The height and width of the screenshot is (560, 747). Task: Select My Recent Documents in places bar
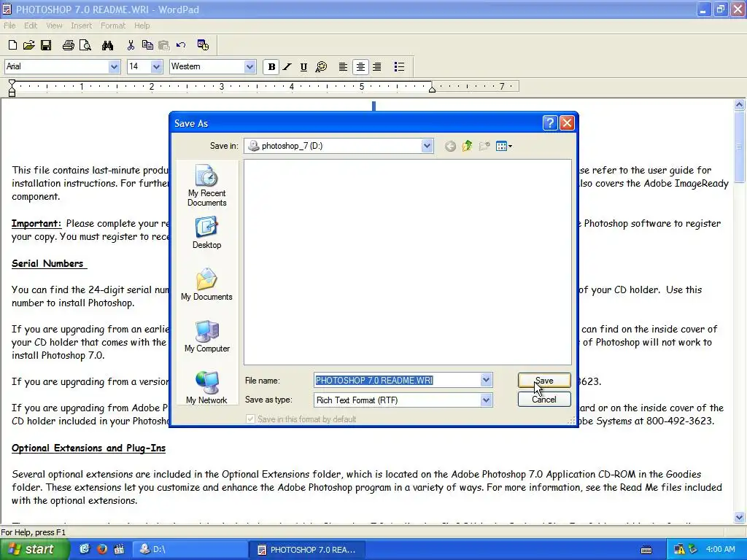(206, 185)
